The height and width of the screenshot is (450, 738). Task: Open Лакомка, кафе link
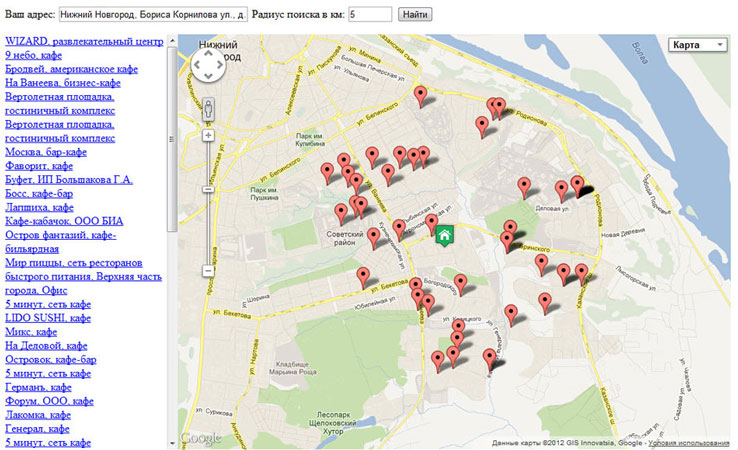[38, 415]
